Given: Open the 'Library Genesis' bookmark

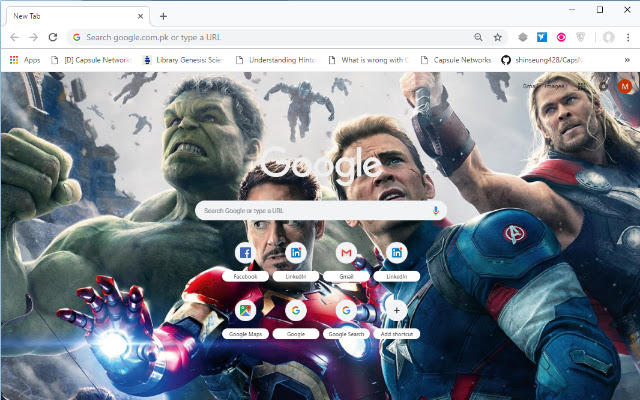Looking at the screenshot, I should (182, 60).
